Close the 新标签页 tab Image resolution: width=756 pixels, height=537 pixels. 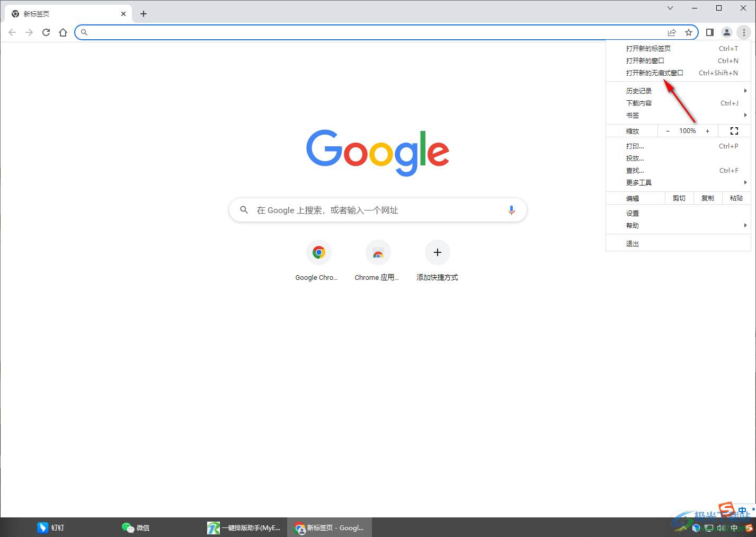pyautogui.click(x=123, y=14)
